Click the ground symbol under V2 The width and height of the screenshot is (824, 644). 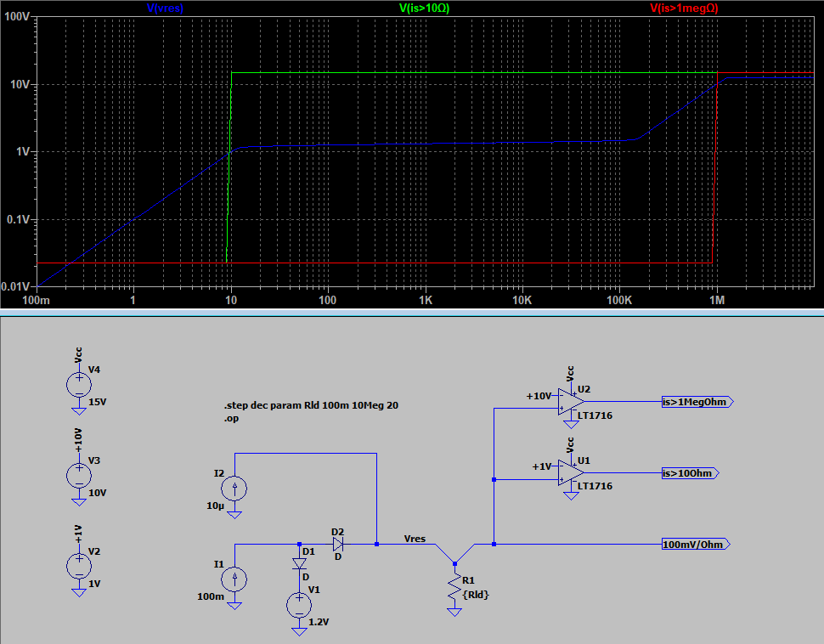coord(79,592)
